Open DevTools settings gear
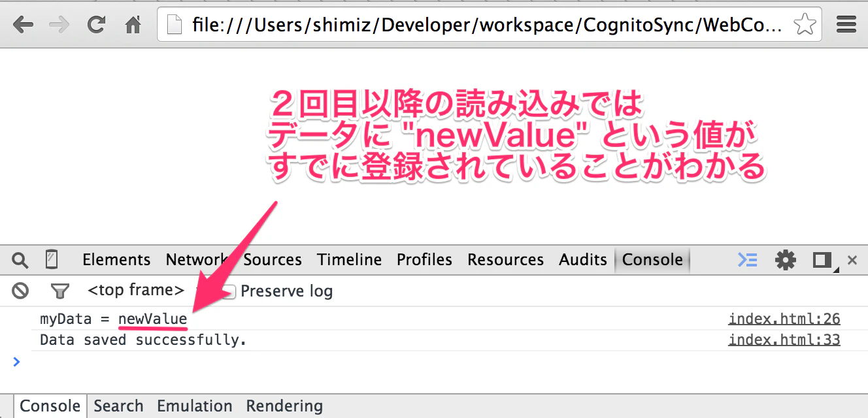The width and height of the screenshot is (868, 418). tap(785, 260)
